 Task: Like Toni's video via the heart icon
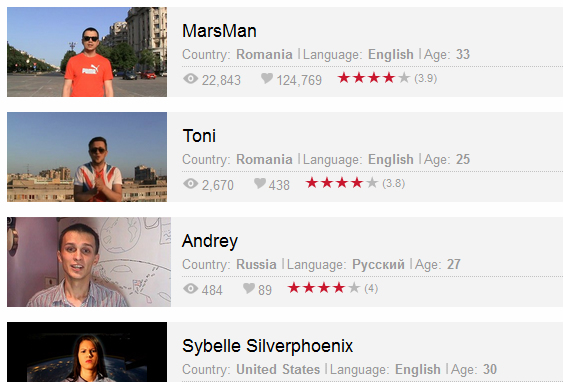[x=260, y=183]
